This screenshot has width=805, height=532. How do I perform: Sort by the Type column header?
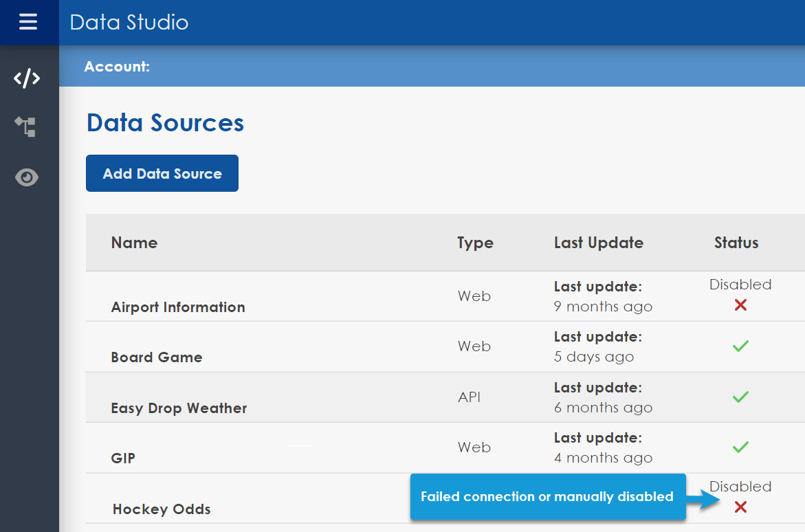[475, 243]
